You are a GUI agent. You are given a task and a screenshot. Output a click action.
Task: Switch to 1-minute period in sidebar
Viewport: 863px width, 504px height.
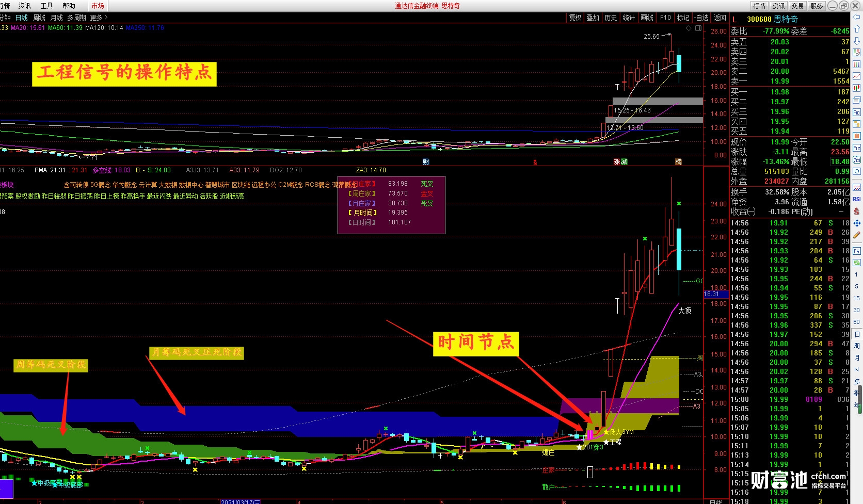(857, 275)
